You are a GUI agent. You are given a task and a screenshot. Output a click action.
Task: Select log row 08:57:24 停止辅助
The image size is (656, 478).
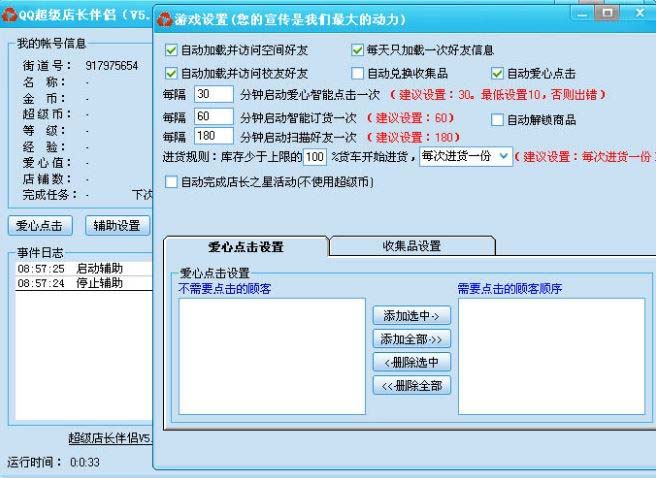pos(84,283)
